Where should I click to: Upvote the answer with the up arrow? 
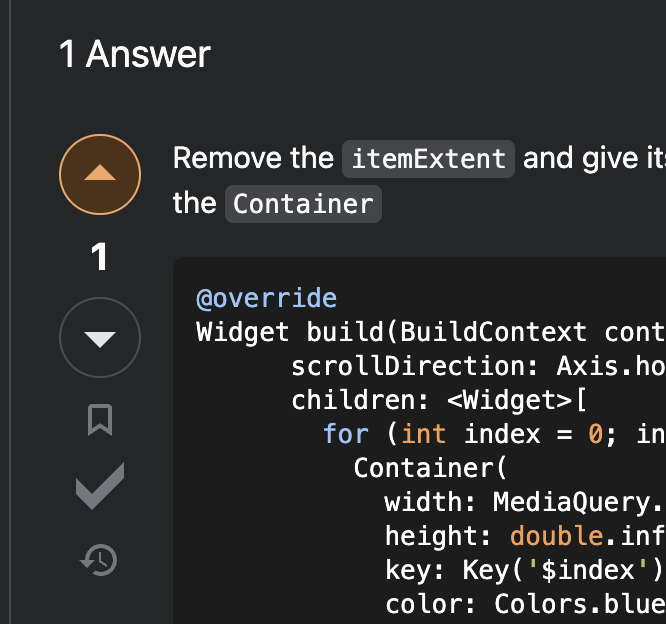pos(100,175)
